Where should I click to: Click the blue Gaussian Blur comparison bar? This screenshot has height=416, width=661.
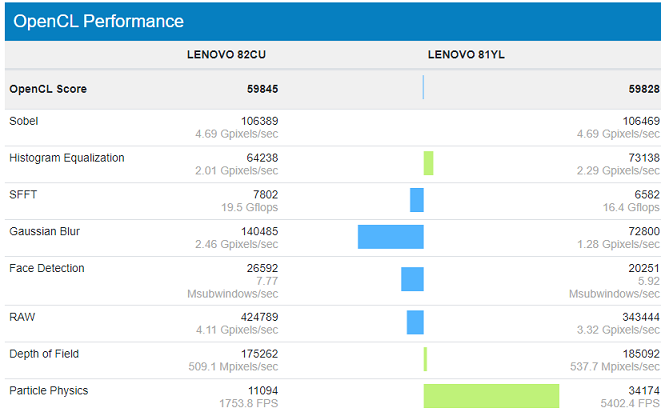coord(391,237)
